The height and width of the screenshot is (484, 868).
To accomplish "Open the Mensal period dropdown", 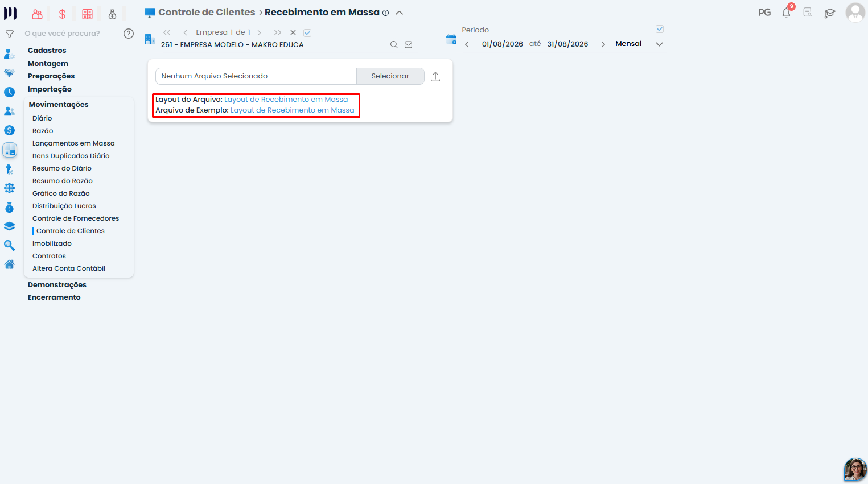I will [x=639, y=44].
